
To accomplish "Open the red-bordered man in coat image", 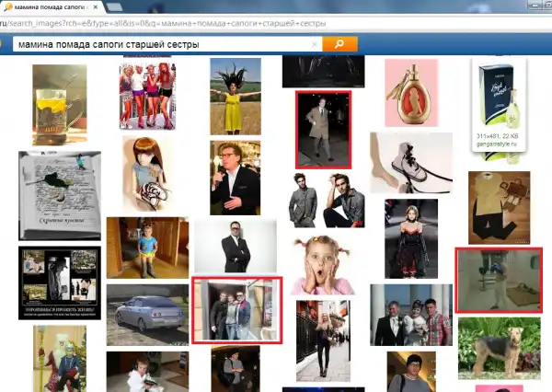I will [x=323, y=129].
